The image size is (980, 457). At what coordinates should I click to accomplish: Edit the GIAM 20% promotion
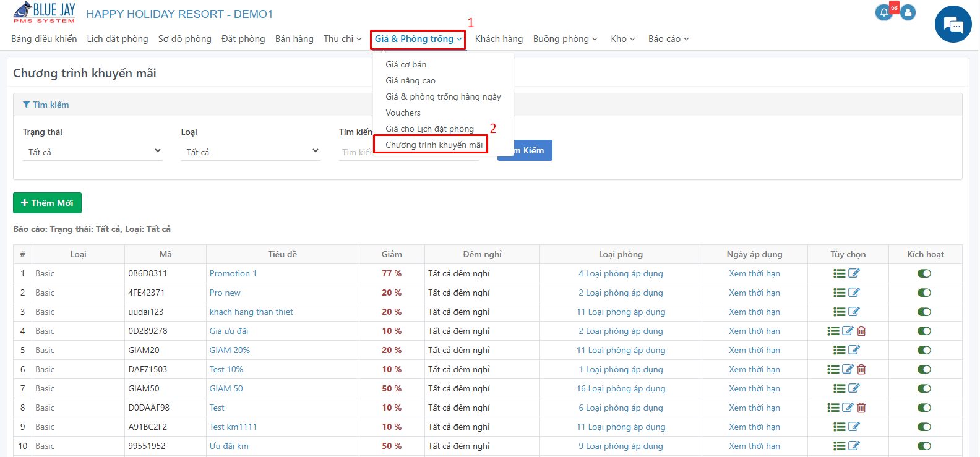pos(854,350)
